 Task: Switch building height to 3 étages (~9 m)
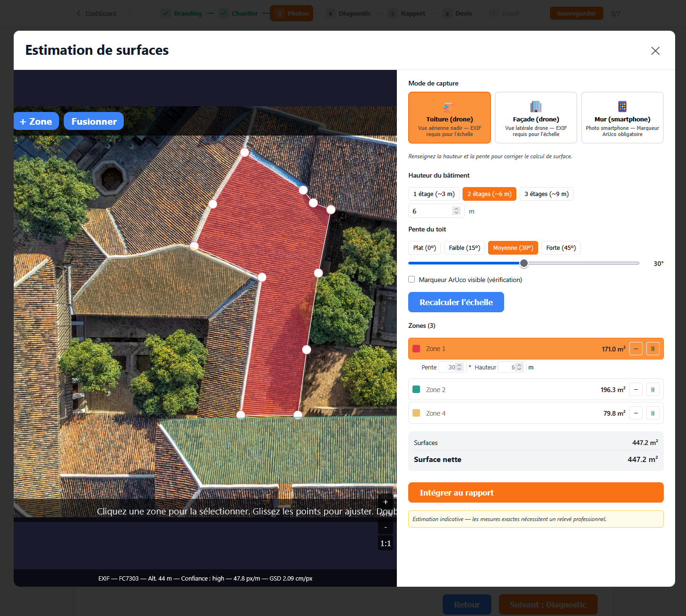(546, 194)
